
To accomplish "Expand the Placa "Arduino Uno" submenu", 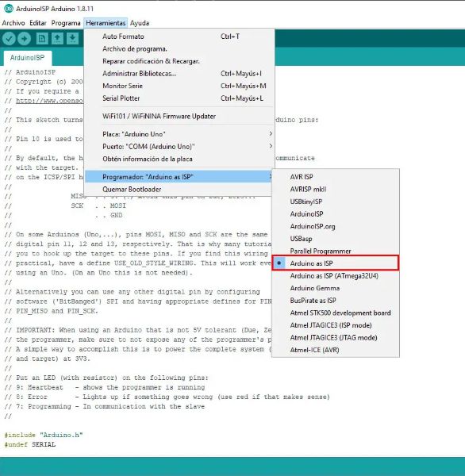I will pos(179,134).
